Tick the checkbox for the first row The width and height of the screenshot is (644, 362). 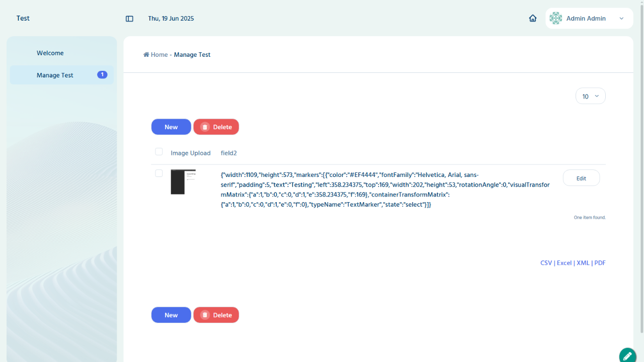tap(159, 173)
